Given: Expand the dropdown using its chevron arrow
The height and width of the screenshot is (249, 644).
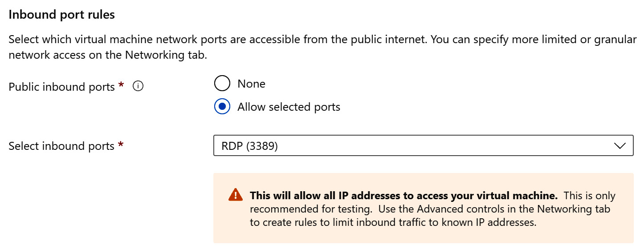Looking at the screenshot, I should 620,146.
